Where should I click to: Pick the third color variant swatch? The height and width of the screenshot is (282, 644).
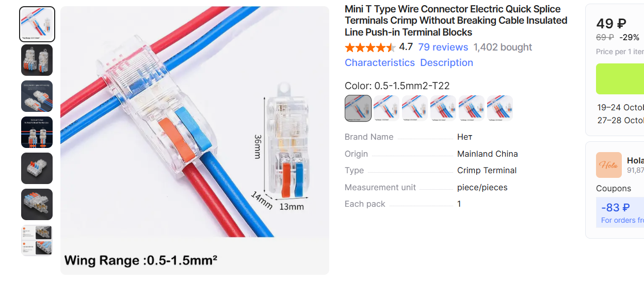tap(415, 108)
